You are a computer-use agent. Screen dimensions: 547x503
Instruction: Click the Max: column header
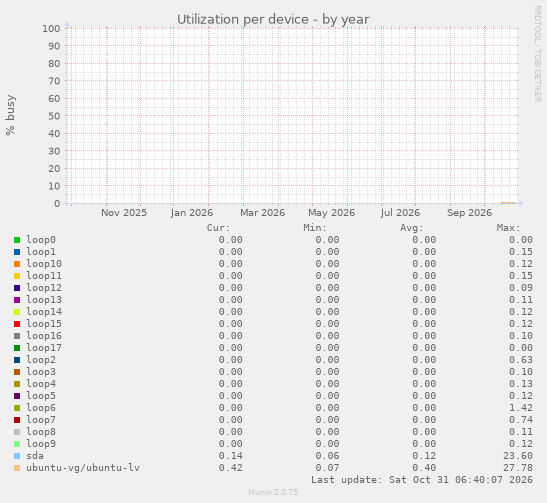(508, 228)
